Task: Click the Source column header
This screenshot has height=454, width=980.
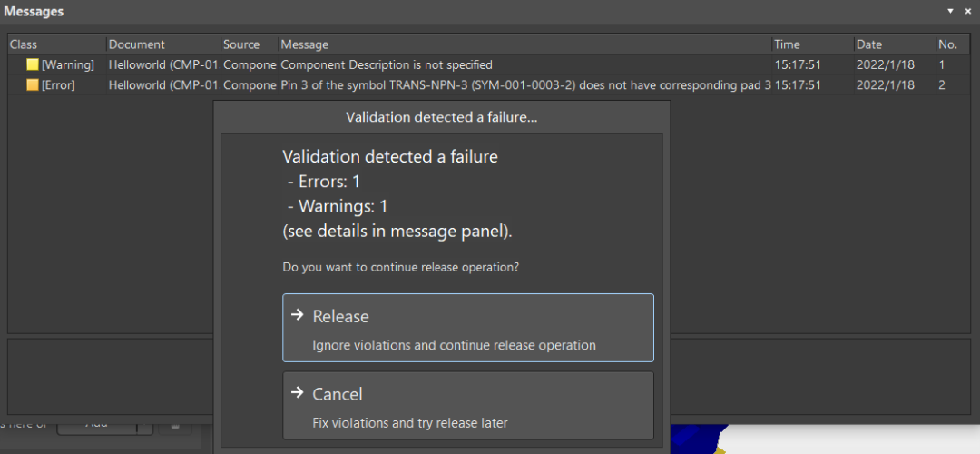Action: click(x=250, y=44)
